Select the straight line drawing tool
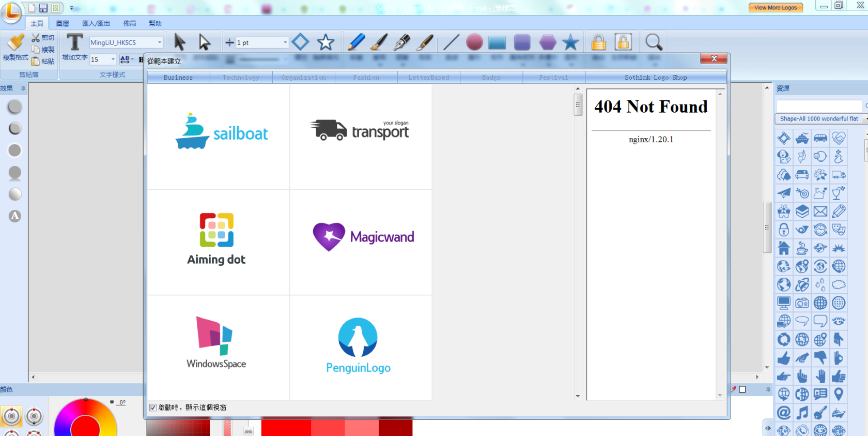 [451, 42]
